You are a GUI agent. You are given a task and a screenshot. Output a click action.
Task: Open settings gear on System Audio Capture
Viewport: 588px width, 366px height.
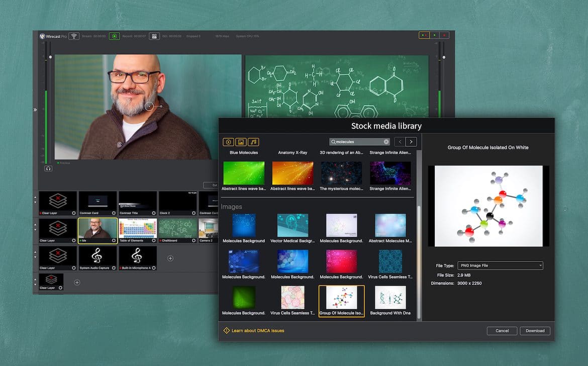[114, 268]
